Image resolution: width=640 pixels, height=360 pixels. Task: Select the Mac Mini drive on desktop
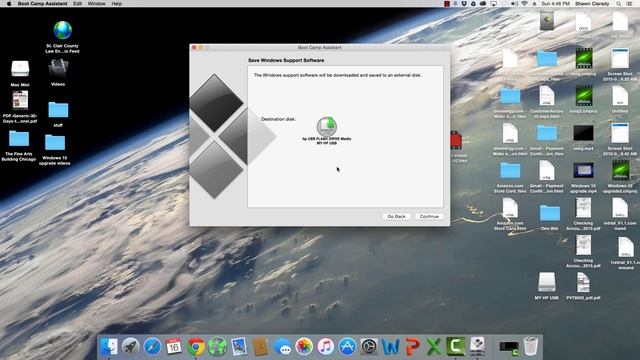(20, 73)
